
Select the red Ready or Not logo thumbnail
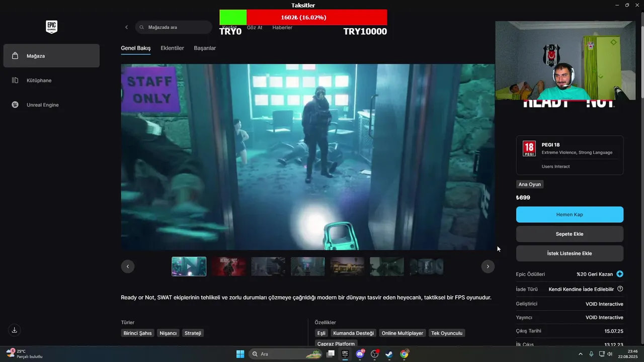(228, 266)
